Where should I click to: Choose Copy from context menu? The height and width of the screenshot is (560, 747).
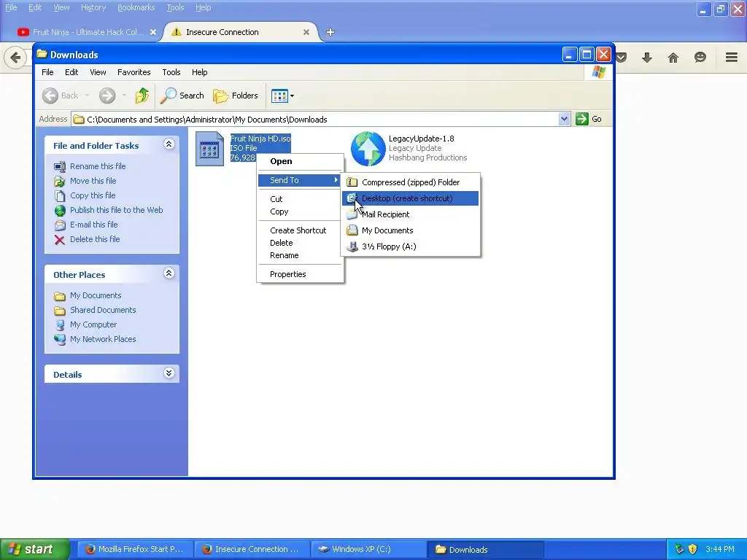point(279,211)
